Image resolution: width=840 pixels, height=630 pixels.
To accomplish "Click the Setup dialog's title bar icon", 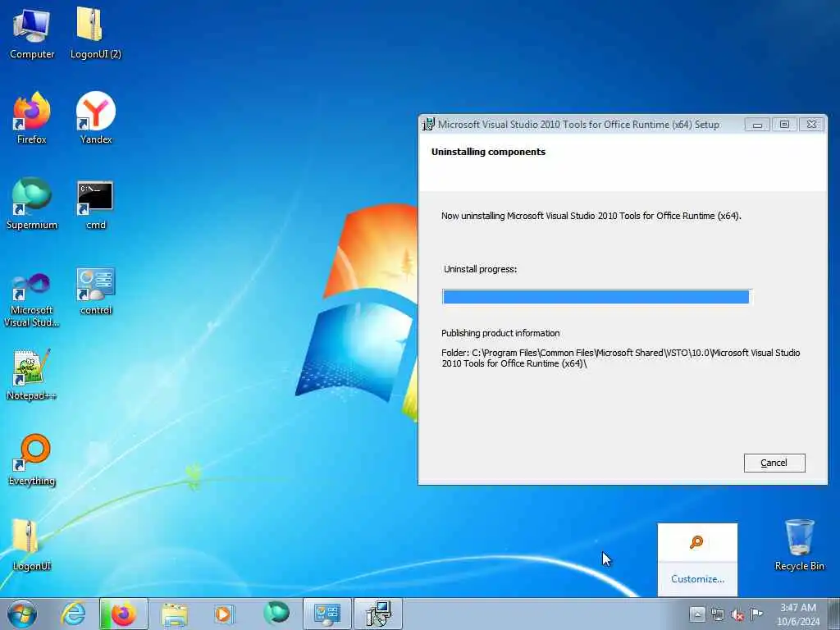I will [428, 125].
